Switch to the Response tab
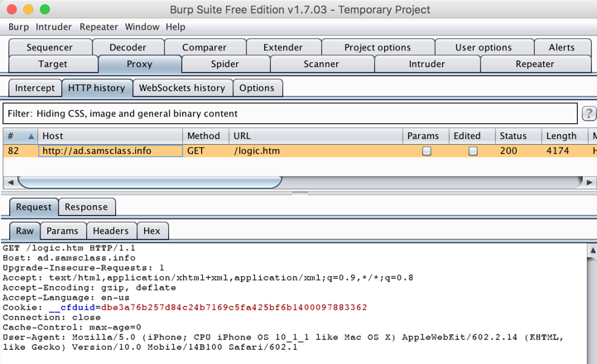This screenshot has height=364, width=597. [x=86, y=207]
